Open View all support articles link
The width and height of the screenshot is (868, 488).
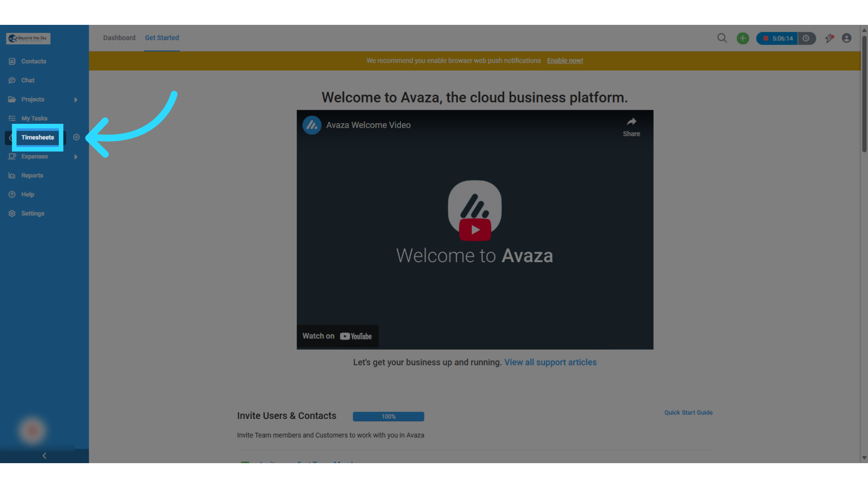coord(550,362)
